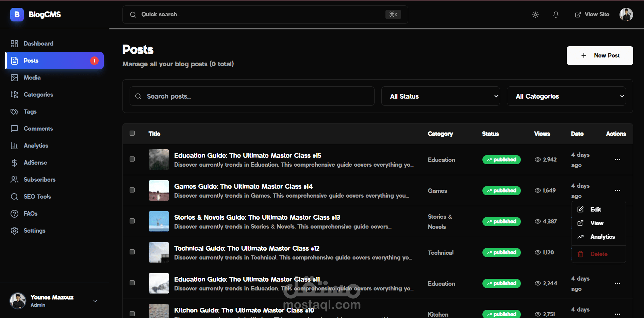Open post Education Guide: Ultimate Master Class #15
Viewport: 644px width, 318px height.
[248, 155]
